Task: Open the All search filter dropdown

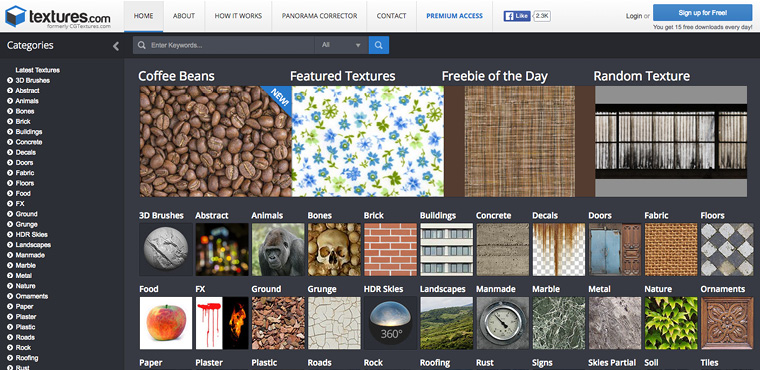Action: tap(341, 45)
